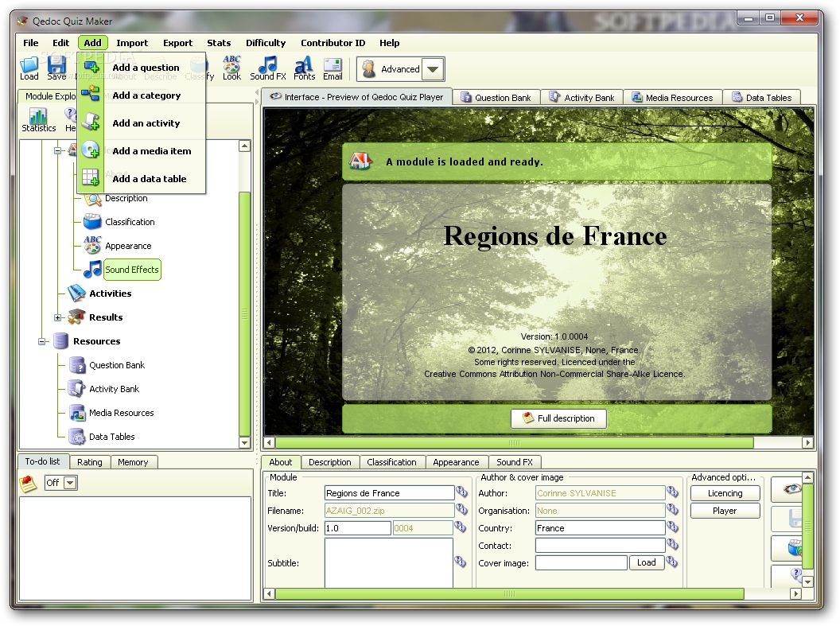Click the Activity Bank tree icon
Image resolution: width=840 pixels, height=626 pixels.
click(76, 388)
